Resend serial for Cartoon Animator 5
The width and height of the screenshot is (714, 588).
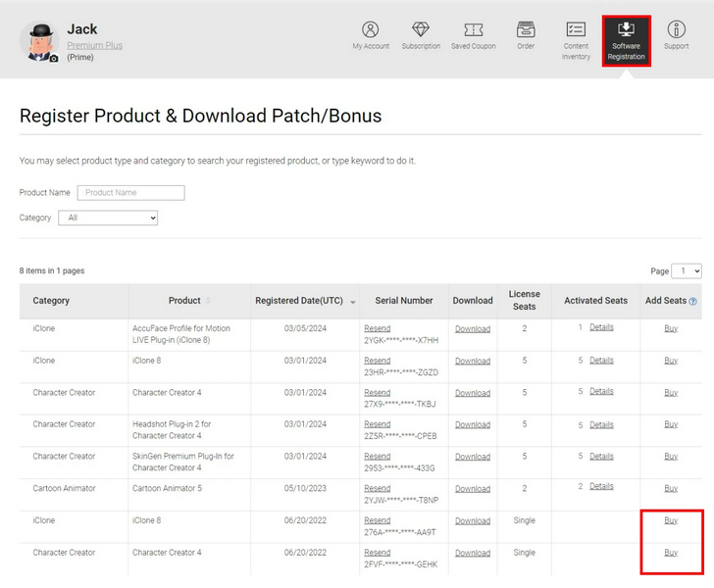[377, 488]
